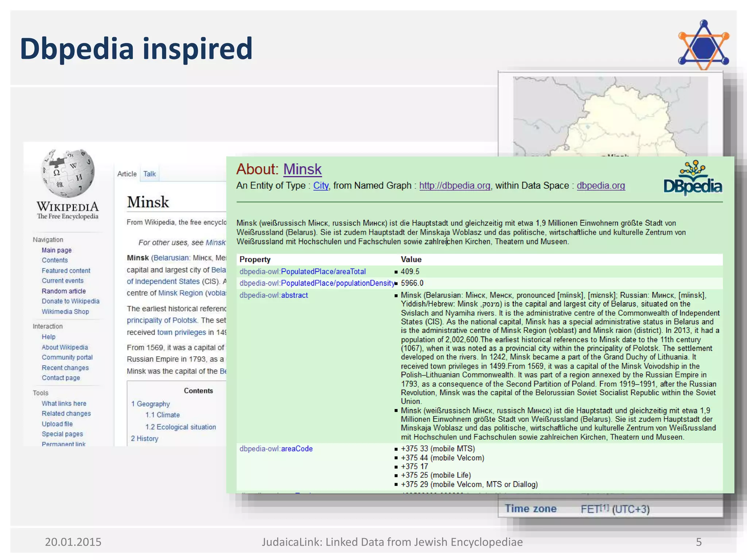The image size is (747, 560).
Task: Go to Current events
Action: click(63, 281)
